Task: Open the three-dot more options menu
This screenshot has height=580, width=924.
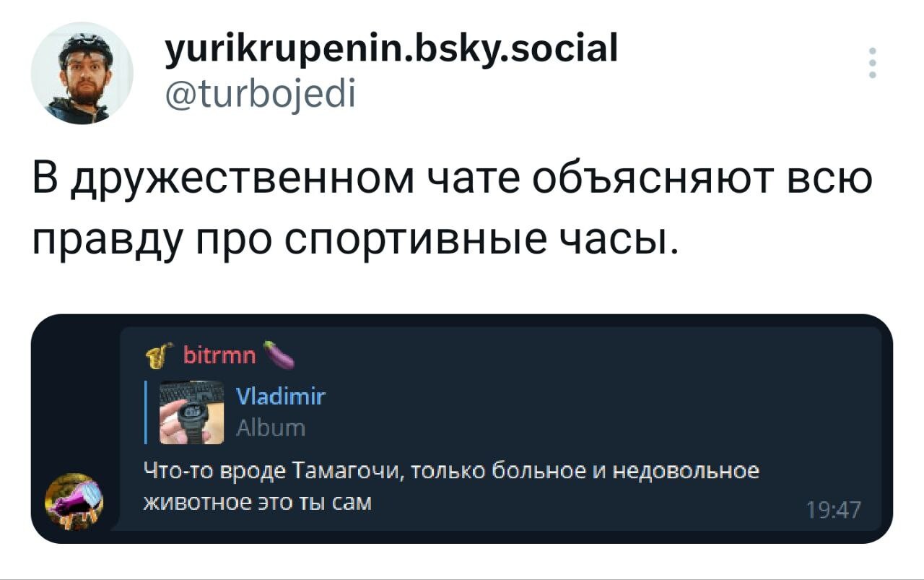Action: [x=873, y=63]
